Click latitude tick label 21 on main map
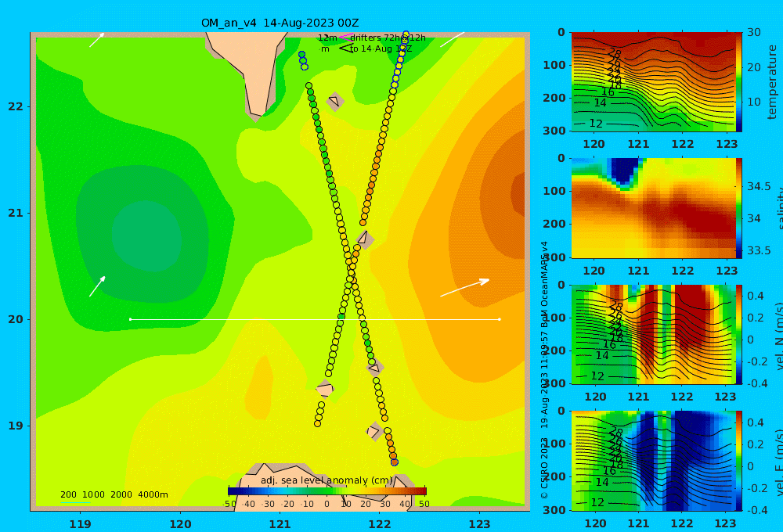This screenshot has height=532, width=783. 16,213
